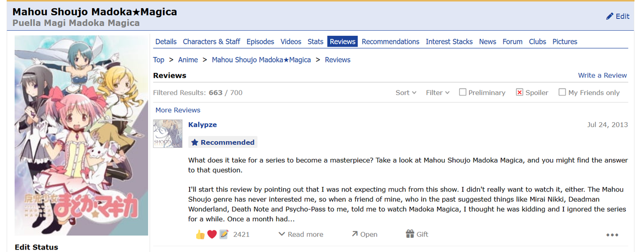Viewport: 644px width, 252px height.
Task: Click Write a Review link
Action: click(602, 75)
